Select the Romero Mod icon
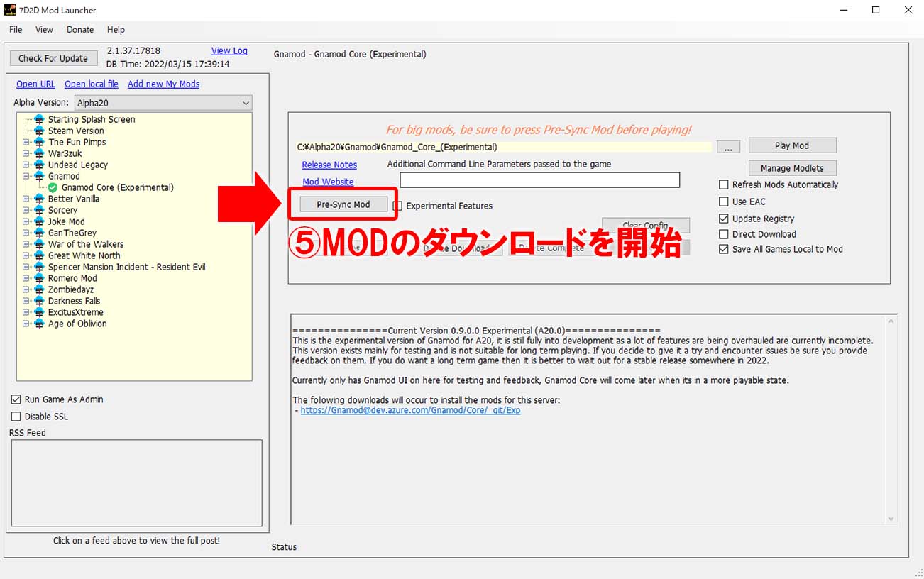 tap(39, 278)
